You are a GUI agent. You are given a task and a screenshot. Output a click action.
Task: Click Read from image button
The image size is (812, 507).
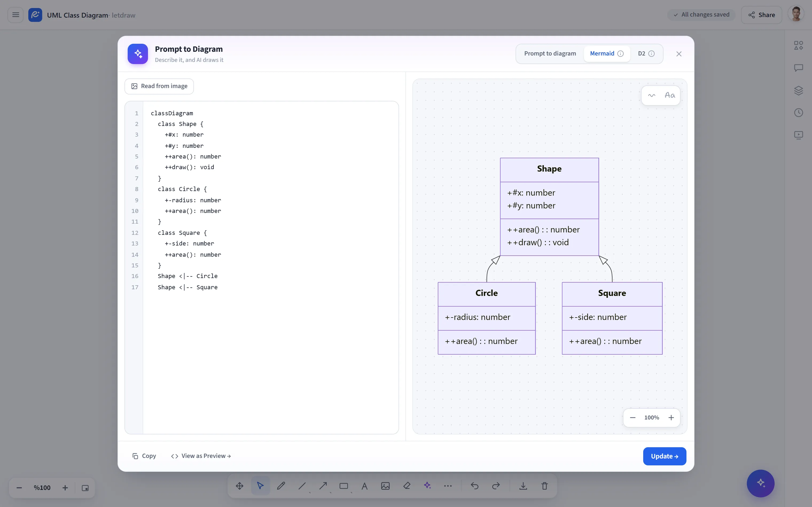(x=159, y=86)
